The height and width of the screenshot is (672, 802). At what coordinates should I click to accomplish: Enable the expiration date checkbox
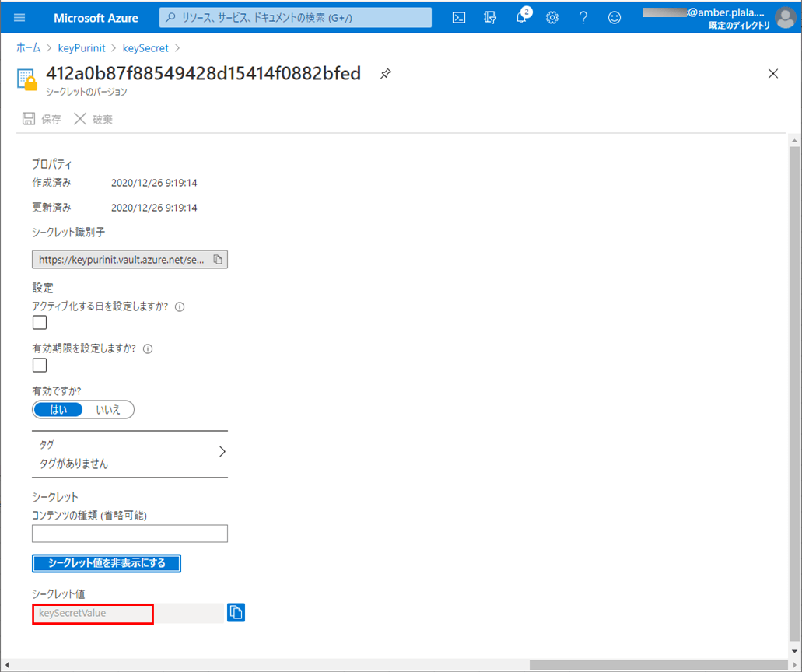tap(40, 365)
